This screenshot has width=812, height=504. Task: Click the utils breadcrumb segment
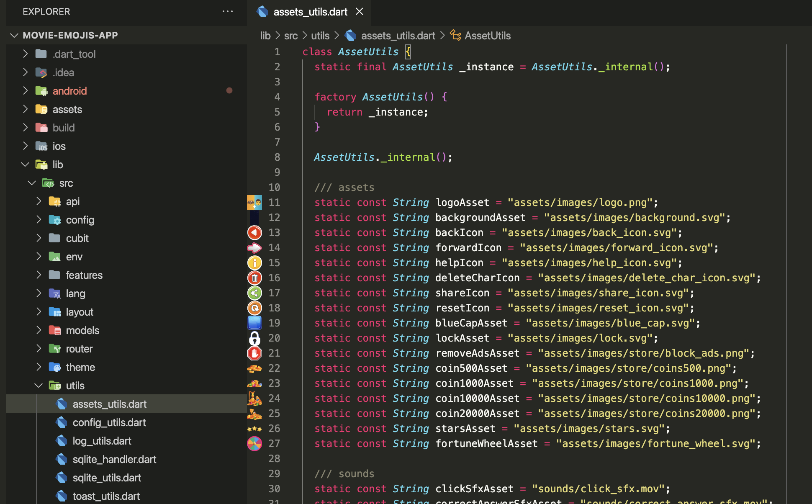click(320, 36)
